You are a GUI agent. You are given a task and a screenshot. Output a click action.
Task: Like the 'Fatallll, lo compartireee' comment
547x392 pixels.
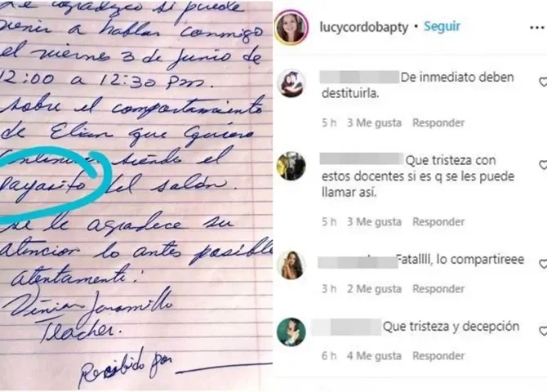[543, 265]
